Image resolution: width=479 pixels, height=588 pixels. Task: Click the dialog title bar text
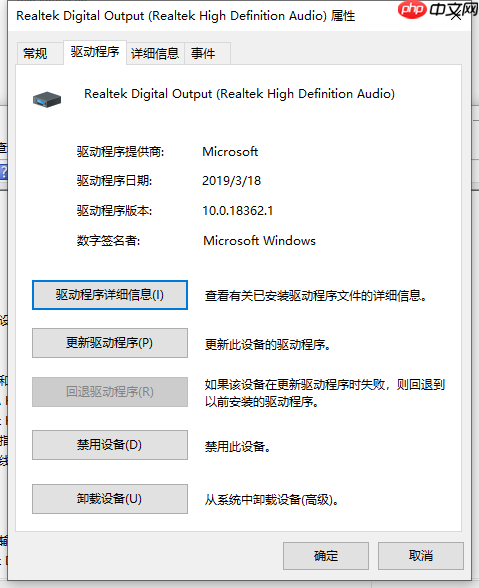pyautogui.click(x=186, y=16)
